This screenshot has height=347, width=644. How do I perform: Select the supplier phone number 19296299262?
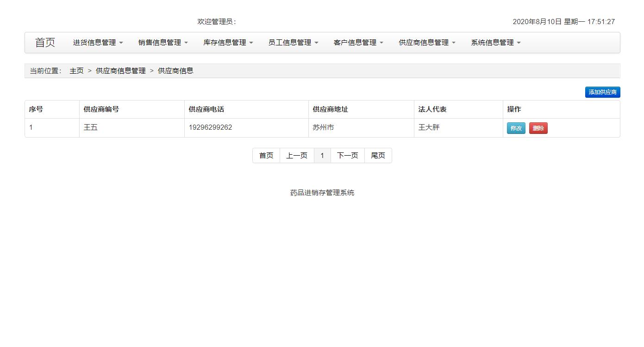pos(211,127)
